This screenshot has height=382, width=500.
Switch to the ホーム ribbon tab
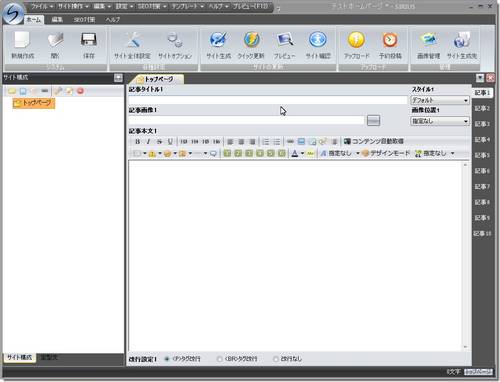coord(34,20)
